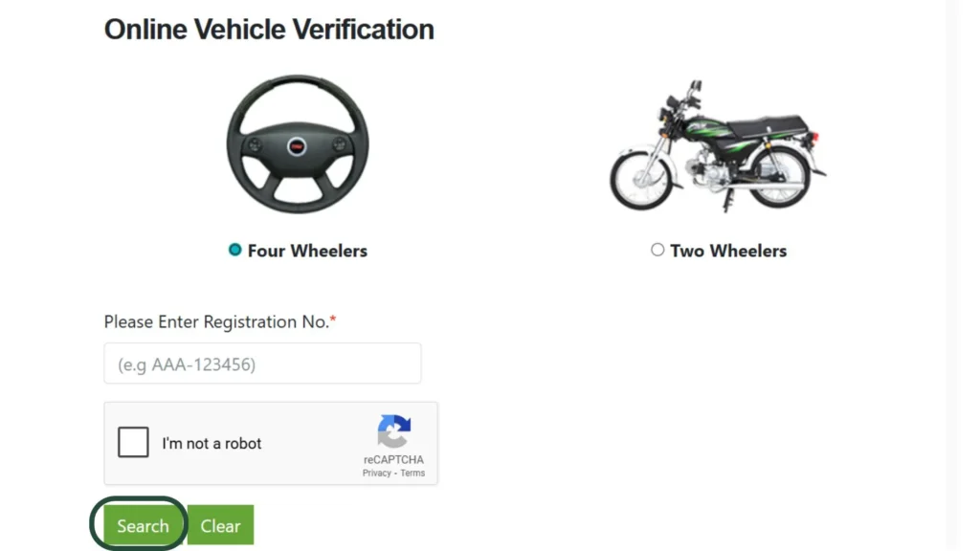Click the Two Wheelers label text
The image size is (980, 551).
coord(729,251)
